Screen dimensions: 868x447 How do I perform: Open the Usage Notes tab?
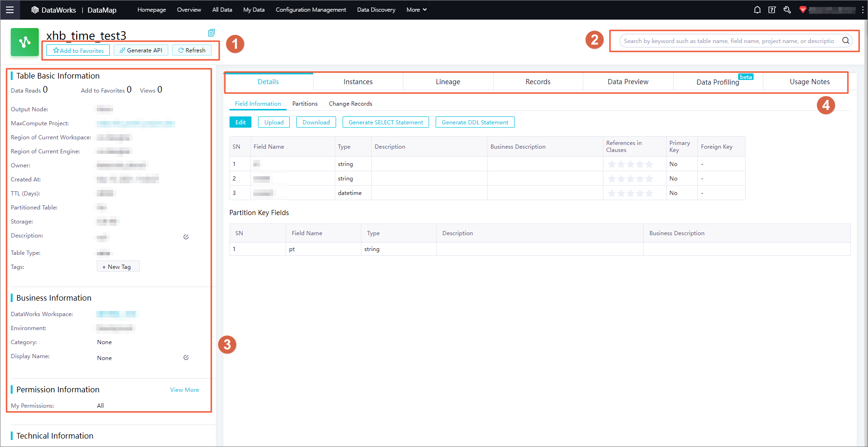click(810, 81)
